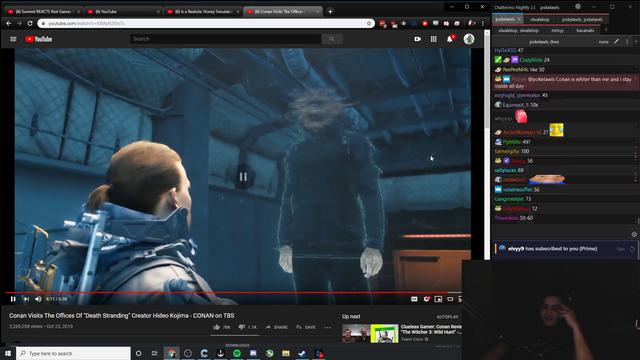Click username CrazySlick in chat
Image resolution: width=640 pixels, height=360 pixels.
point(531,60)
